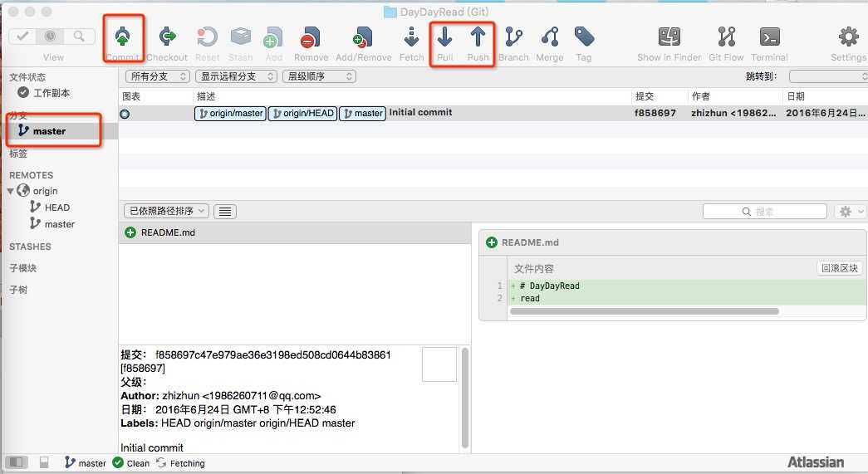Click the Fetching progress indicator
The width and height of the screenshot is (868, 474).
point(180,463)
